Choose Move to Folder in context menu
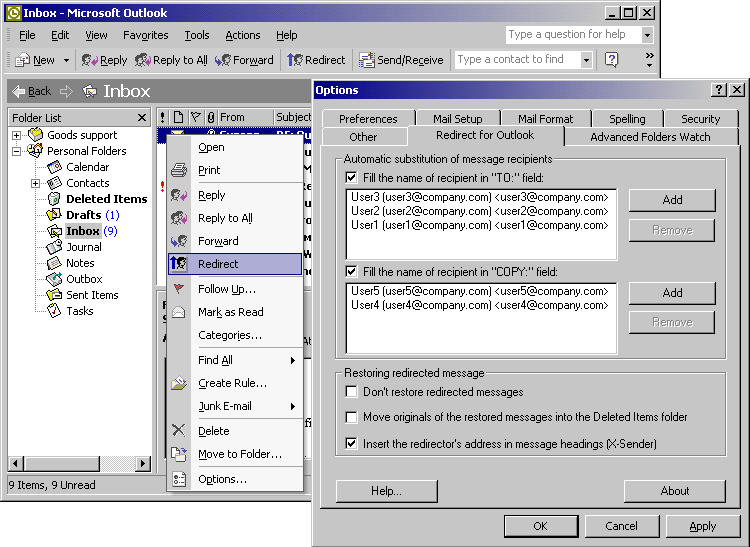Screen dimensions: 750x547 235,454
